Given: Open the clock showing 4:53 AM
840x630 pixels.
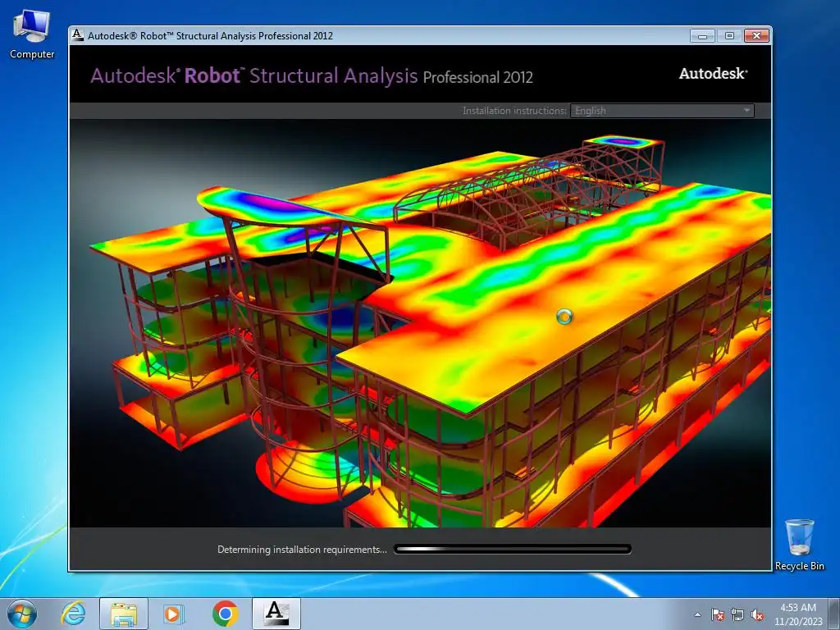Looking at the screenshot, I should [797, 614].
